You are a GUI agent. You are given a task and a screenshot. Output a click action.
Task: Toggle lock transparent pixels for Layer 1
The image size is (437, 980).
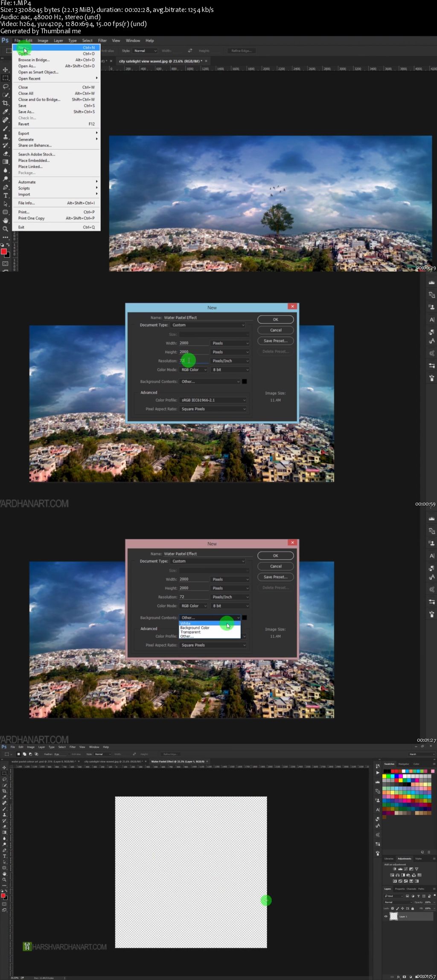click(393, 908)
